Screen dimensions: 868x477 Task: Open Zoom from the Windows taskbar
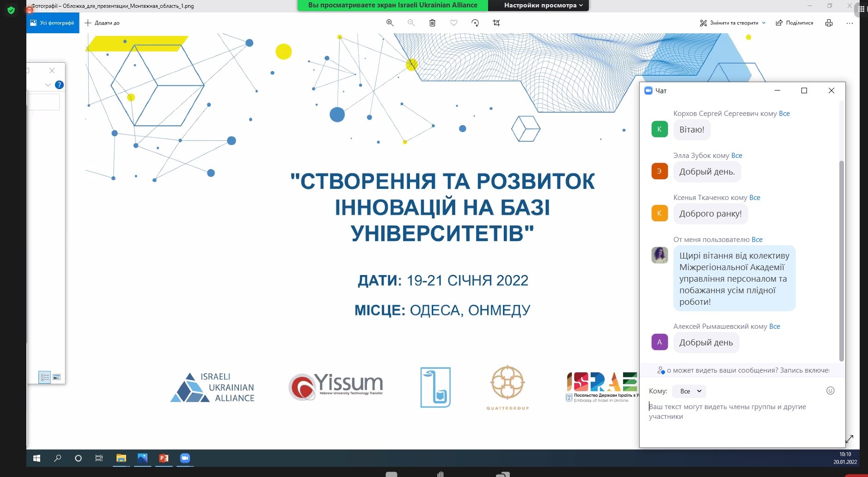coord(185,458)
